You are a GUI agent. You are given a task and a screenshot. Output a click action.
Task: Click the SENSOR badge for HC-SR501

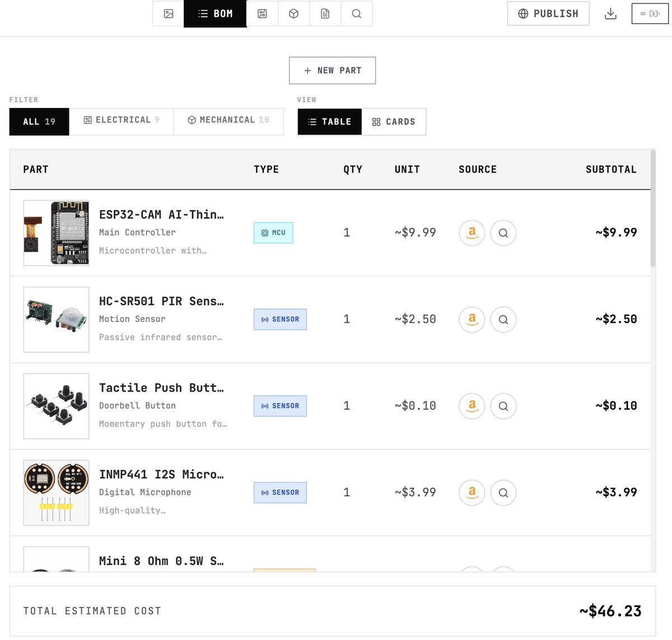click(280, 319)
